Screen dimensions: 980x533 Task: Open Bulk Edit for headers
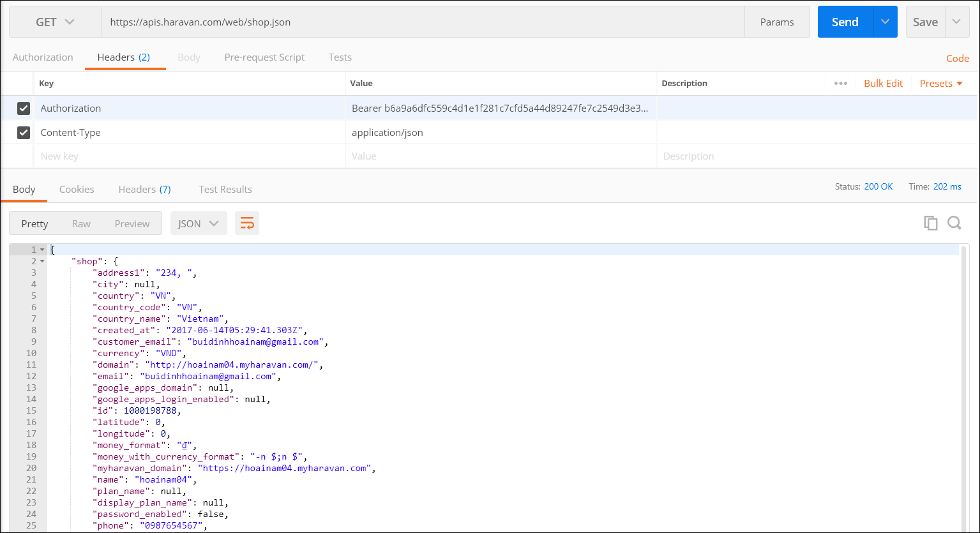tap(883, 84)
